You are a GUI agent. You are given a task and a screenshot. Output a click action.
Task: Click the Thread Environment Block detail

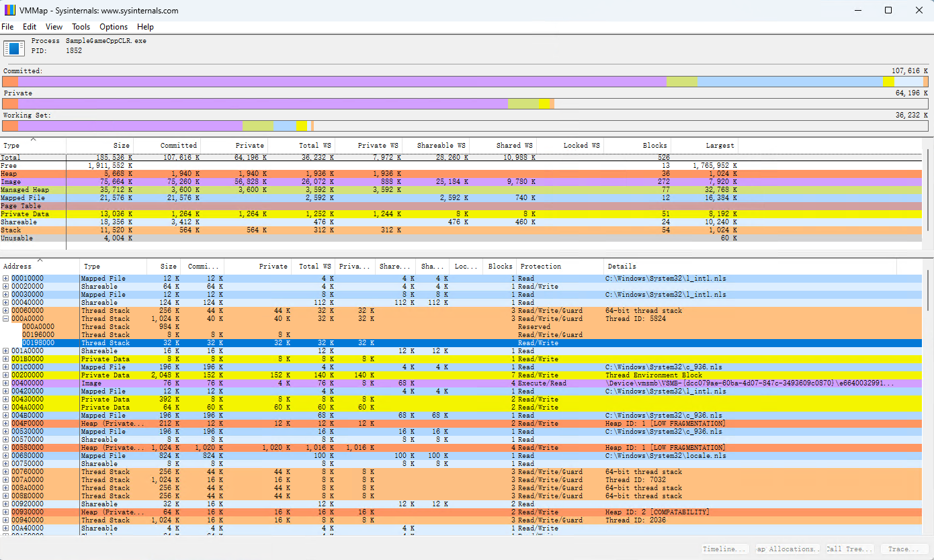point(653,375)
